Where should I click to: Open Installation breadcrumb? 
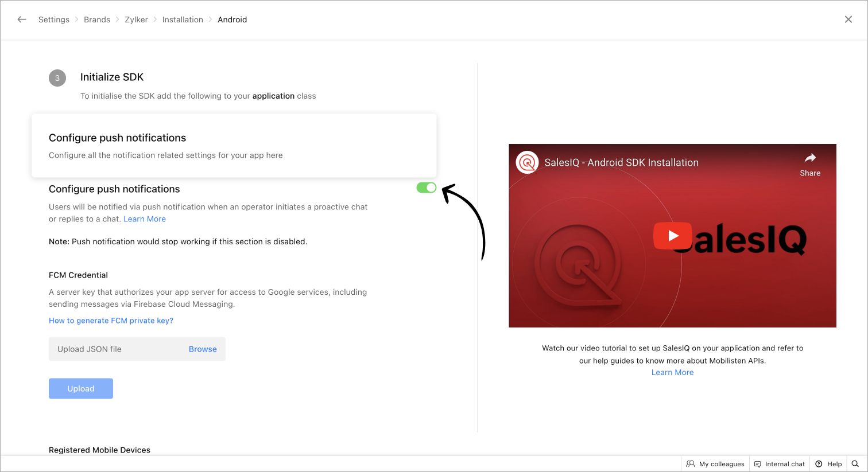pos(183,19)
